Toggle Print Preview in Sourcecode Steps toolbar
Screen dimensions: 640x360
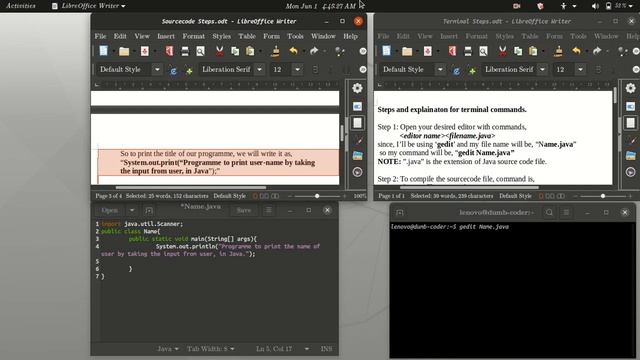pos(200,51)
